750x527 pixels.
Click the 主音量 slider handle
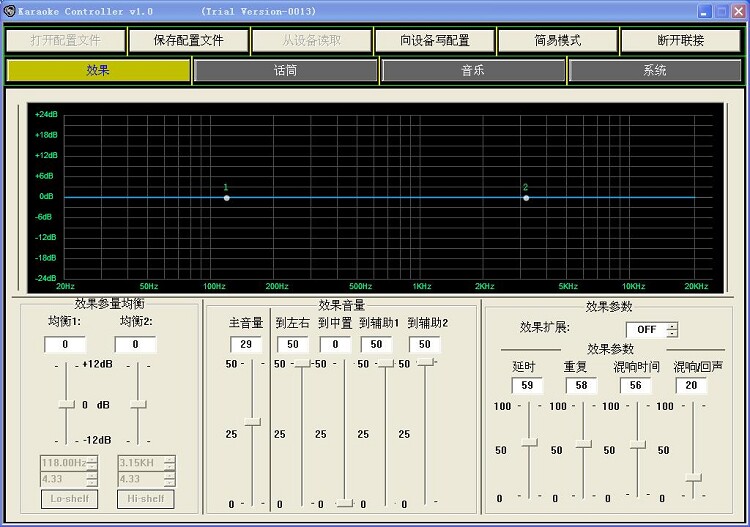[253, 422]
